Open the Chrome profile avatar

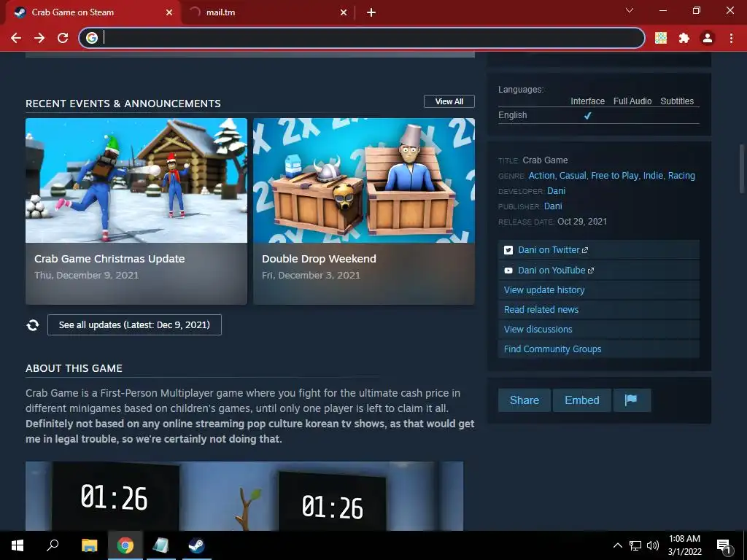pos(708,38)
